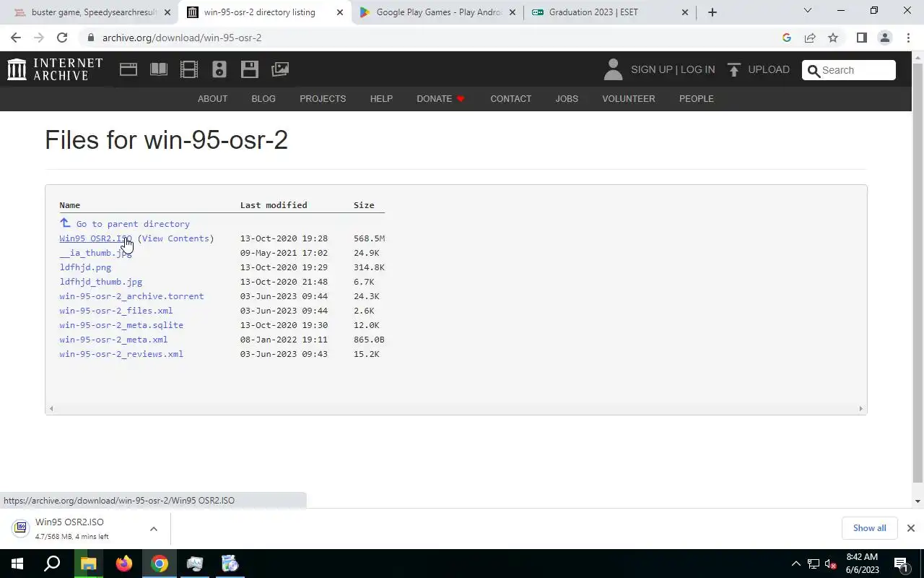Expand the Win95 OSR2.ISO download options
924x578 pixels.
pos(154,529)
